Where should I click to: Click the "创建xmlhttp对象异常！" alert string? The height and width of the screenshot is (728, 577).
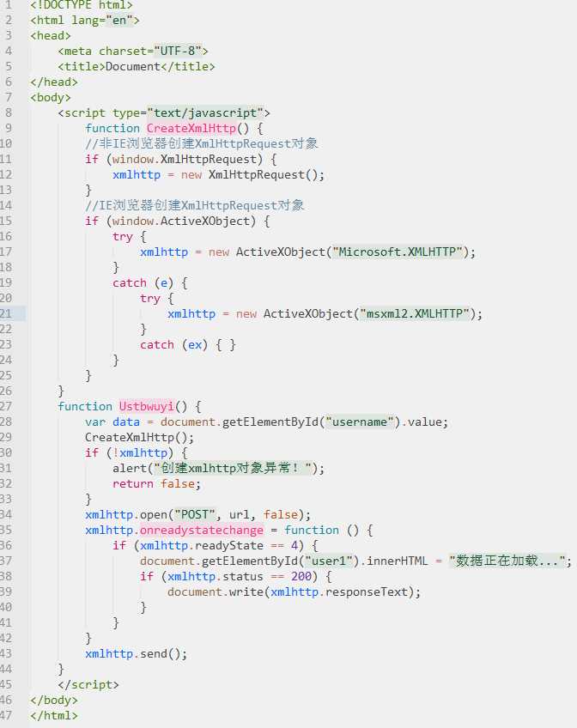tap(233, 468)
